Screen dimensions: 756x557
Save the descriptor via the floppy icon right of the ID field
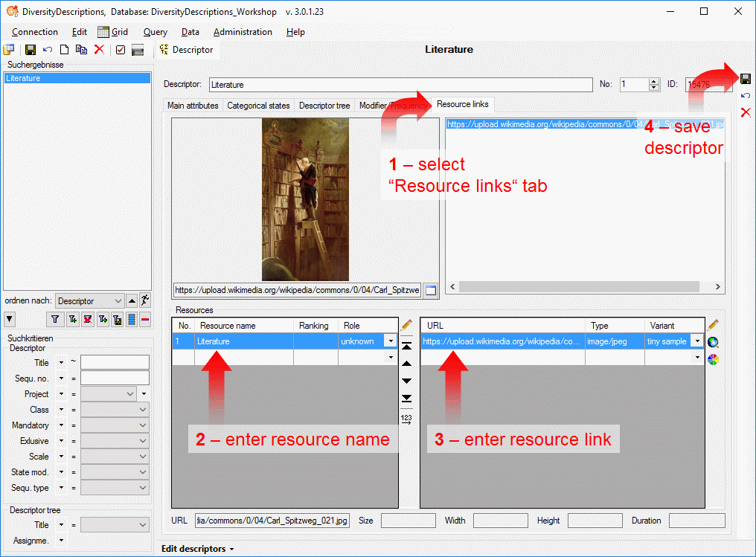[746, 79]
